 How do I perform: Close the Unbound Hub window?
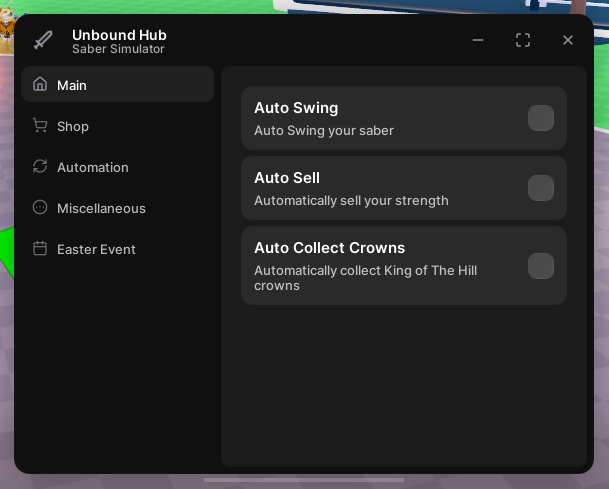[568, 40]
